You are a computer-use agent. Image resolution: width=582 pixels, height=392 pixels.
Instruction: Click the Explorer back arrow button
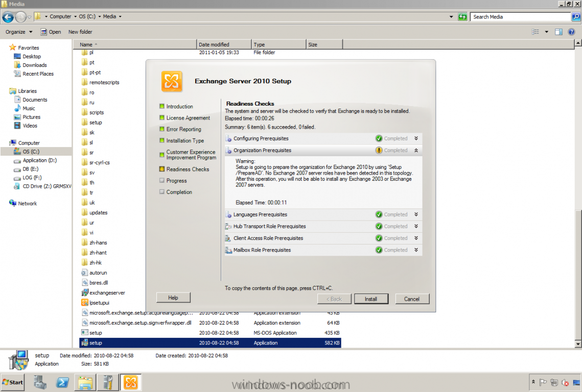[8, 17]
